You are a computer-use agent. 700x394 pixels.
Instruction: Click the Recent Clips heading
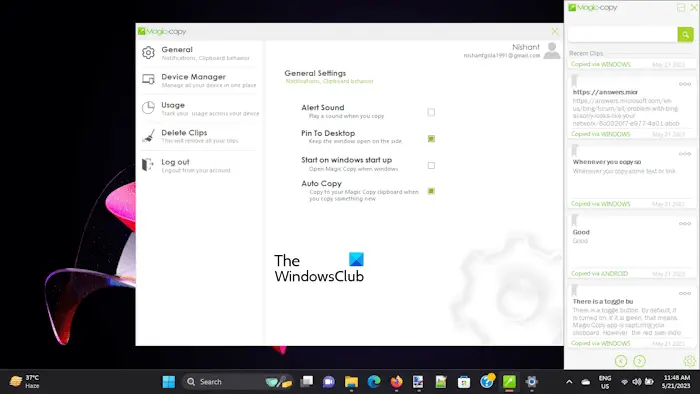click(x=586, y=53)
